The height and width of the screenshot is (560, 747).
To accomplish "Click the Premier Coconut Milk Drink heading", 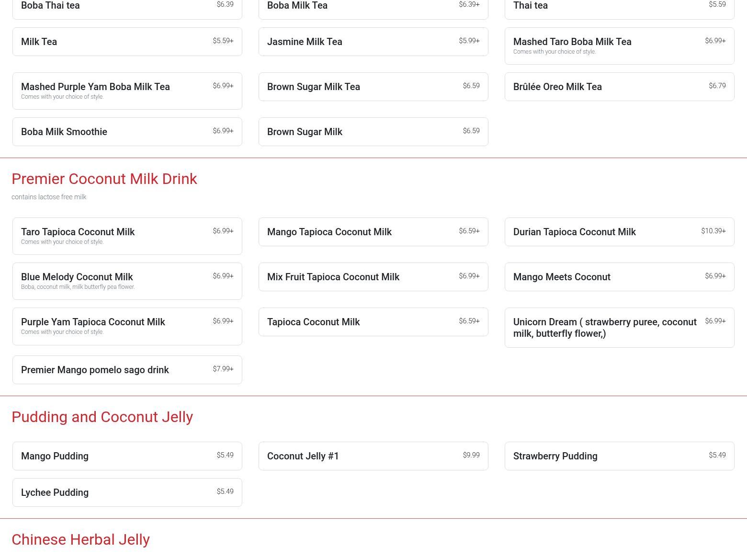I will point(104,179).
